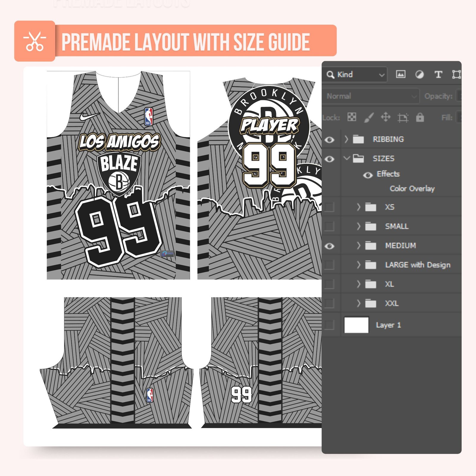The height and width of the screenshot is (476, 476).
Task: Select the LARGE with Design layer name
Action: (x=418, y=265)
